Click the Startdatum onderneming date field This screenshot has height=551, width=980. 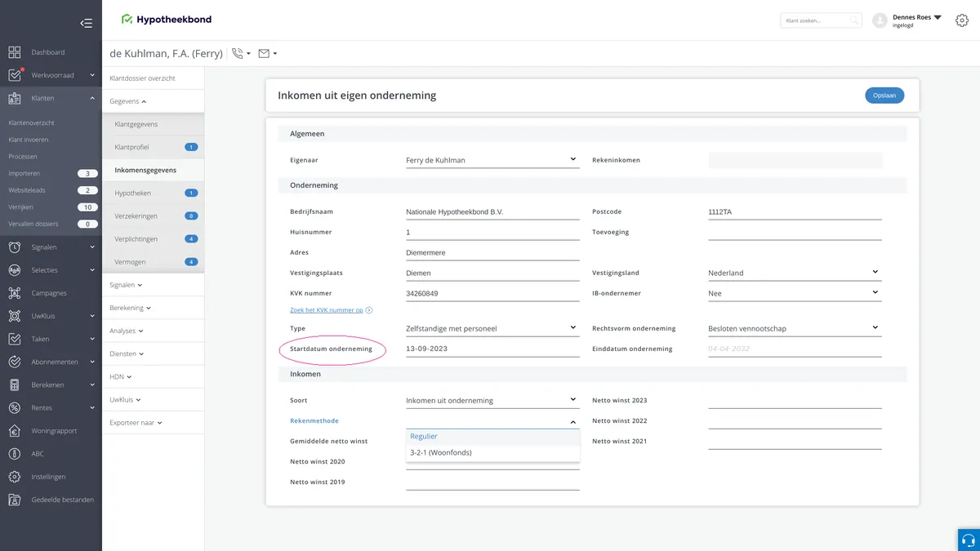[x=492, y=349]
